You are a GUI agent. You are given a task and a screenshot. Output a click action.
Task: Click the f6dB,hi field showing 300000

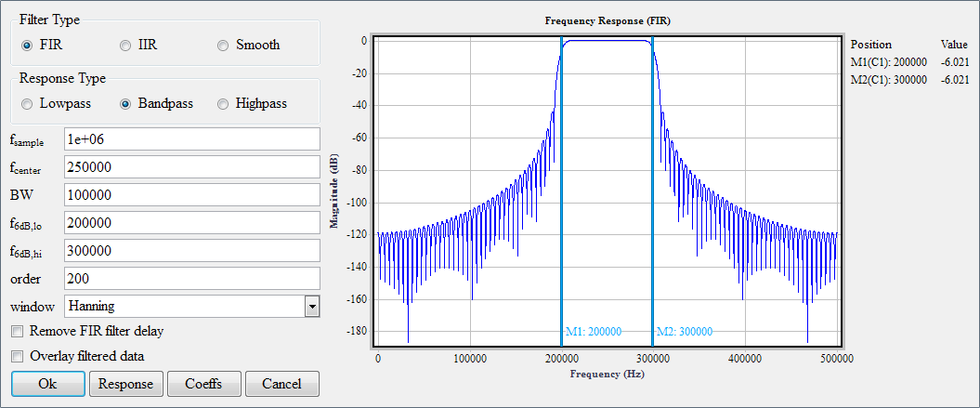click(x=192, y=251)
